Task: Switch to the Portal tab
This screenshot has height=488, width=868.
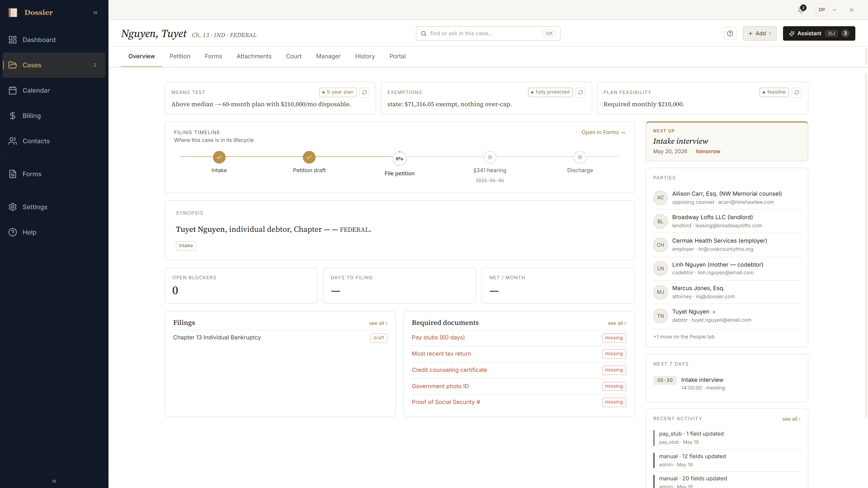Action: coord(398,56)
